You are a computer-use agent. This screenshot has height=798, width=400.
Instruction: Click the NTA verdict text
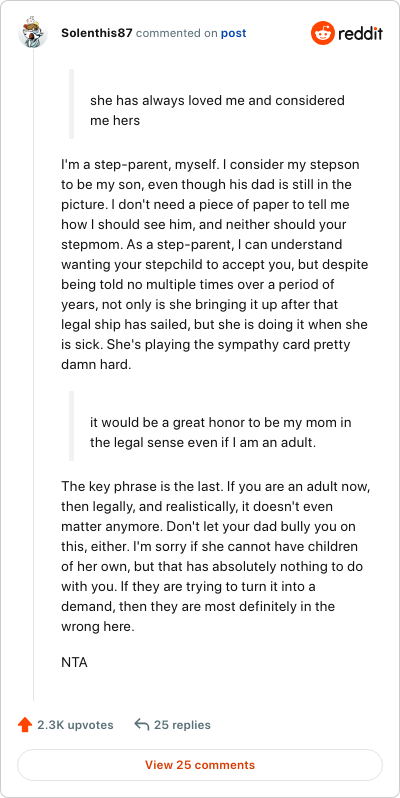click(x=74, y=663)
